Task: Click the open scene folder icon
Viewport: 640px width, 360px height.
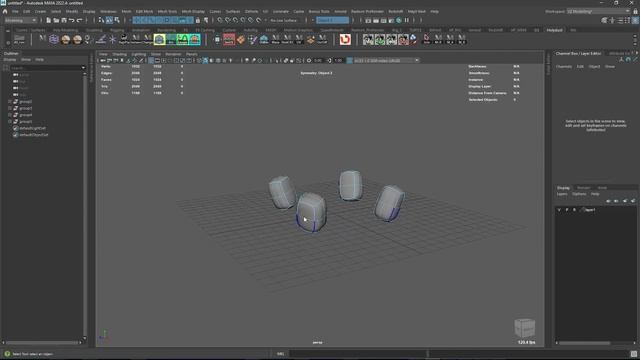Action: click(56, 20)
